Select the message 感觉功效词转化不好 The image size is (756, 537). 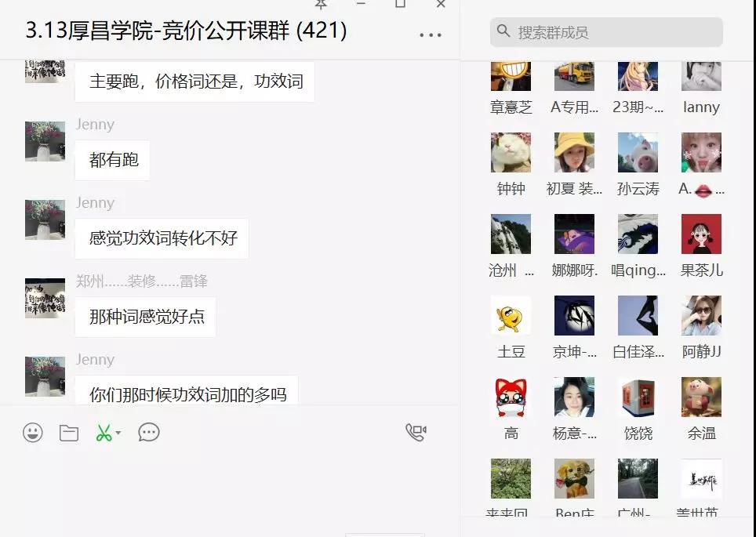162,238
